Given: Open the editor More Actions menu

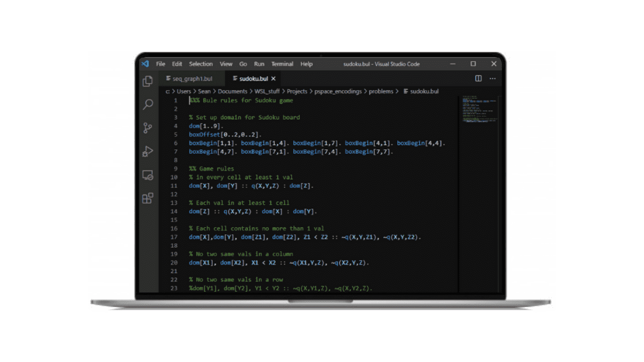Looking at the screenshot, I should pos(492,78).
